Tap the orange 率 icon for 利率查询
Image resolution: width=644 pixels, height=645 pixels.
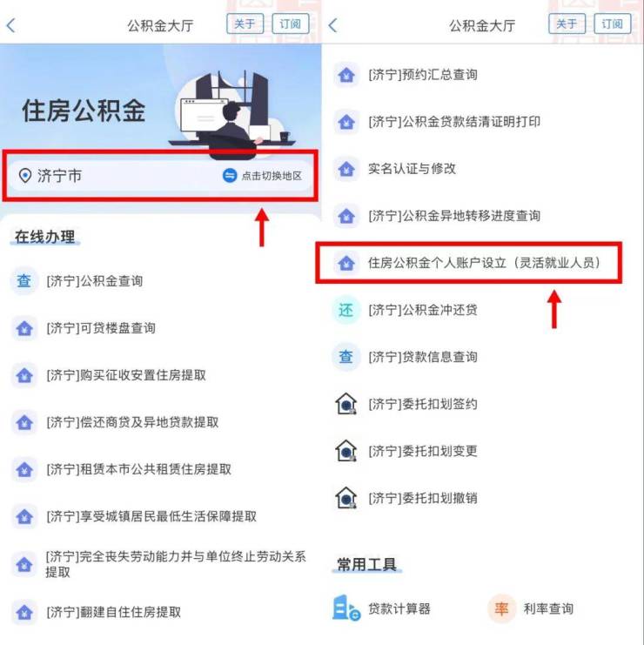tap(501, 608)
